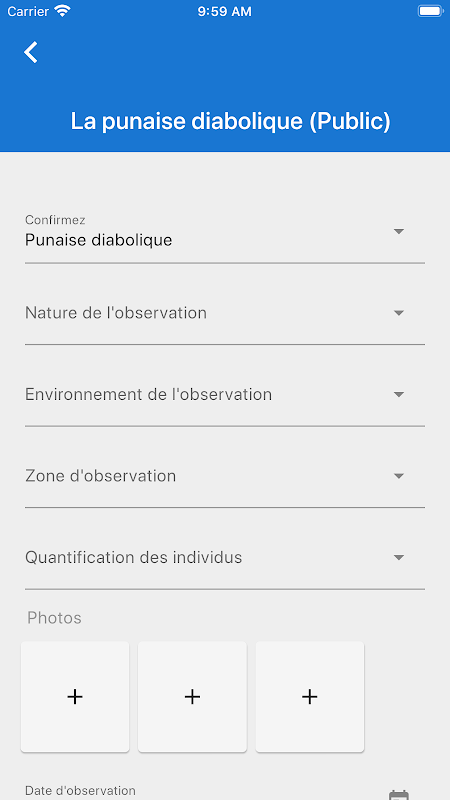Expand Quantification des individus arrow
Image resolution: width=450 pixels, height=800 pixels.
399,558
